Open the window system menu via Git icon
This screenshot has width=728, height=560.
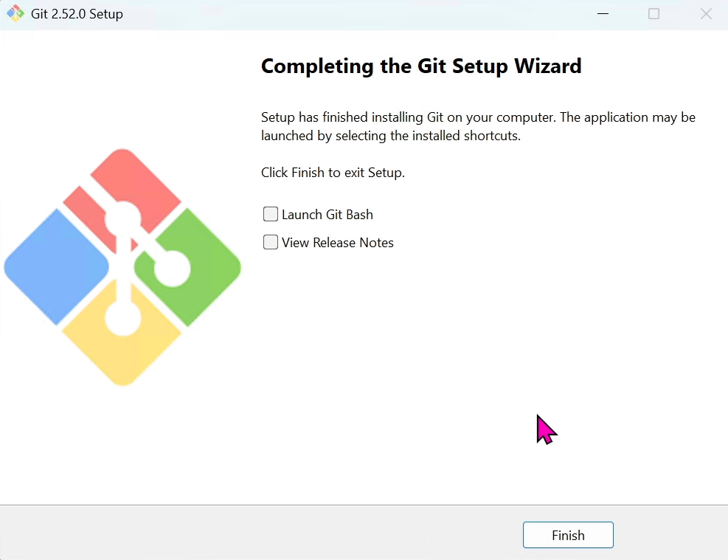[15, 13]
